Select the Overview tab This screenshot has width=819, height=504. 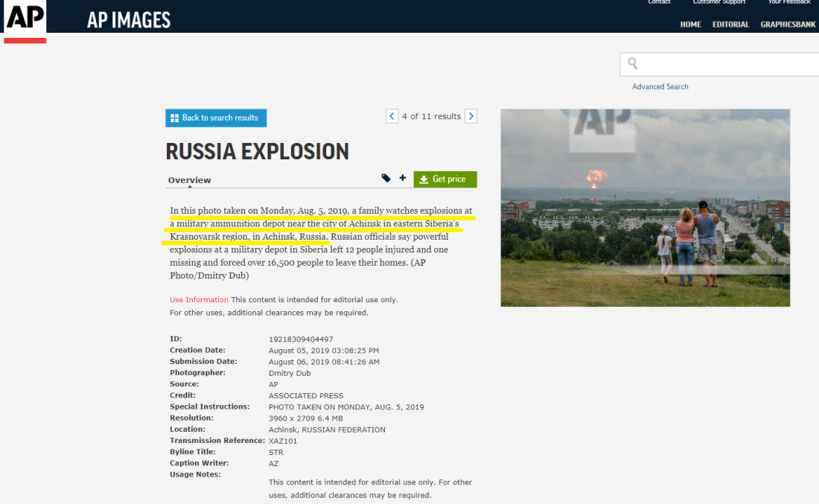[x=190, y=180]
